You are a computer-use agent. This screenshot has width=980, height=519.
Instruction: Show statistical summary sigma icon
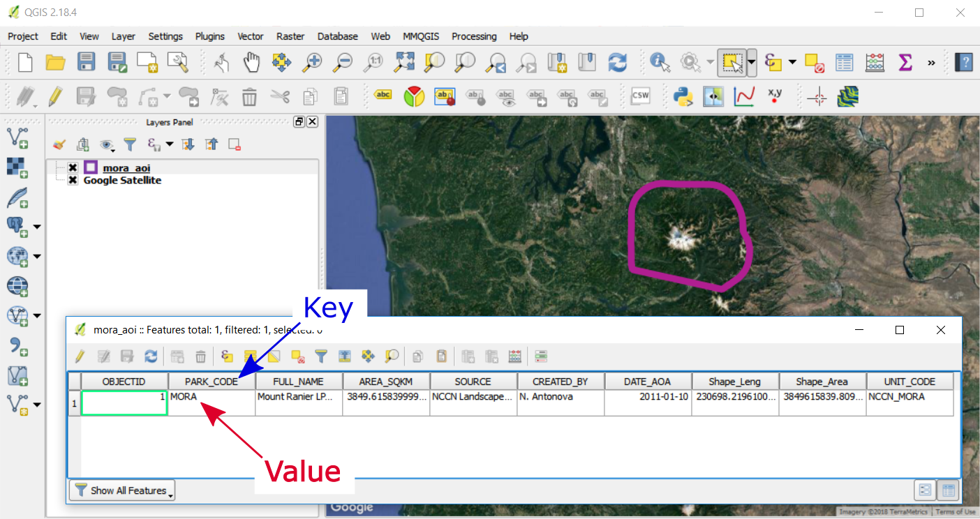905,62
